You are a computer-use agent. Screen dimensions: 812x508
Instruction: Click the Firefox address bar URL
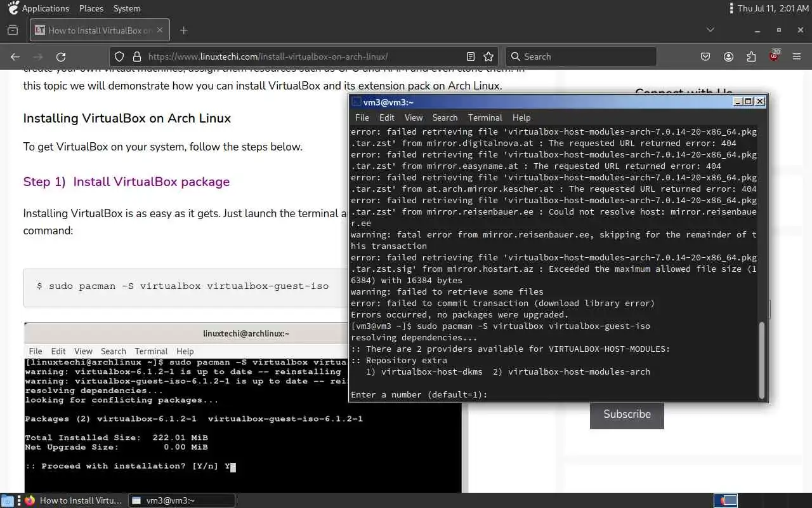[268, 57]
